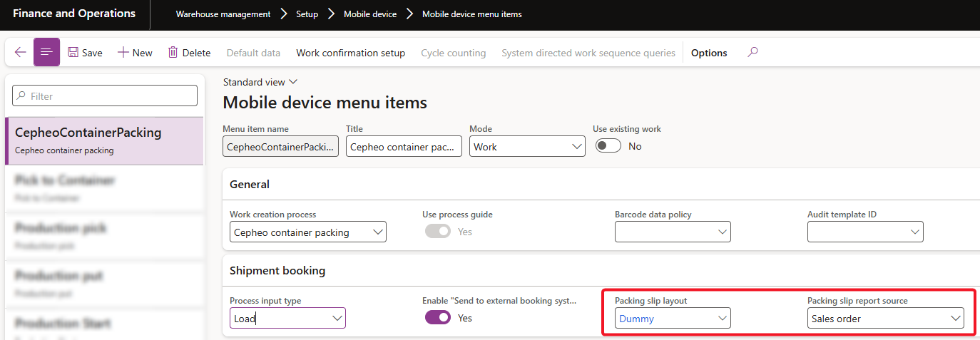Disable Send to external booking system toggle
Image resolution: width=980 pixels, height=340 pixels.
point(437,318)
